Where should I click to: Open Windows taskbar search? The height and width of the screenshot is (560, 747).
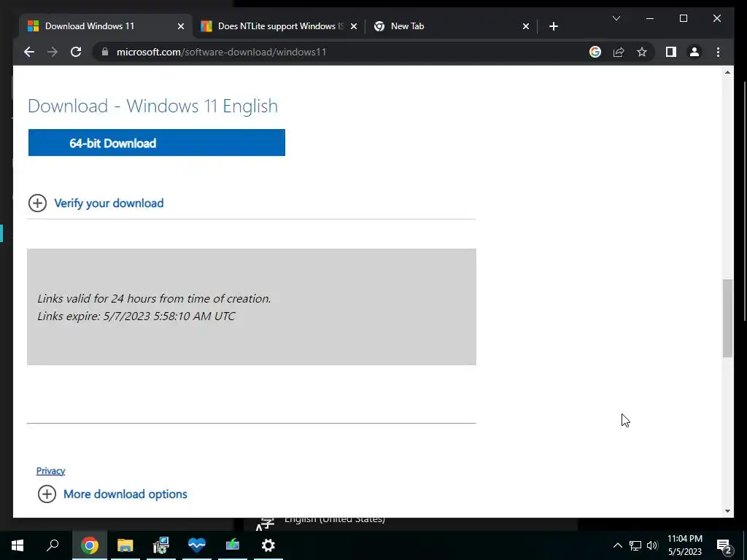pos(53,545)
